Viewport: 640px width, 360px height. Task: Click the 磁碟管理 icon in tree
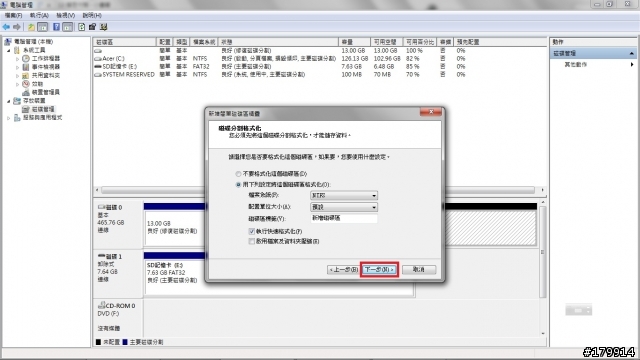coord(26,109)
